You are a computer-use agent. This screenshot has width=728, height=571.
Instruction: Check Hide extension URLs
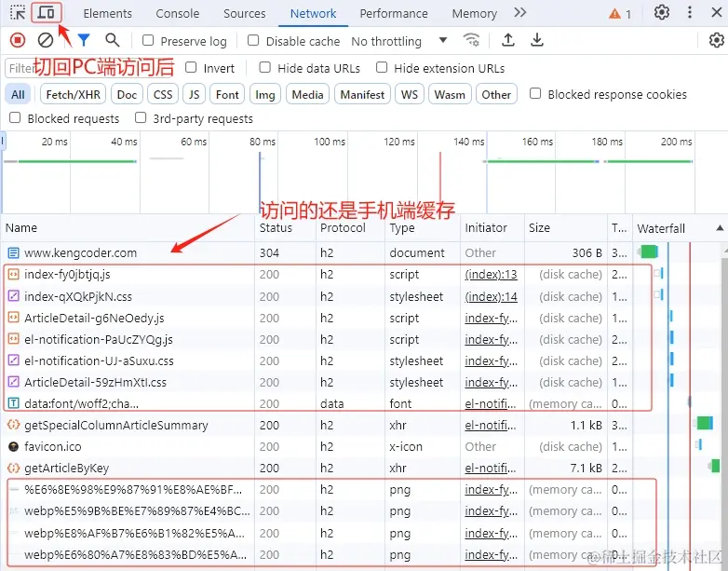381,67
